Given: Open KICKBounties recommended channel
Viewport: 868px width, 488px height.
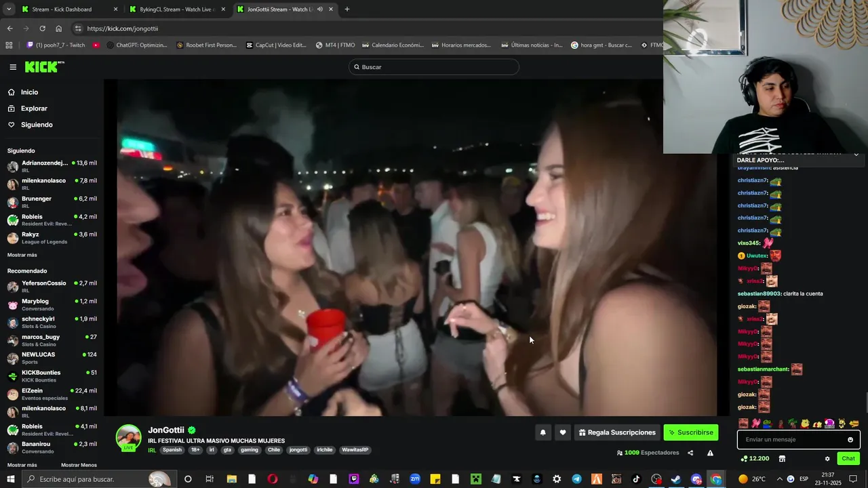Looking at the screenshot, I should [52, 375].
